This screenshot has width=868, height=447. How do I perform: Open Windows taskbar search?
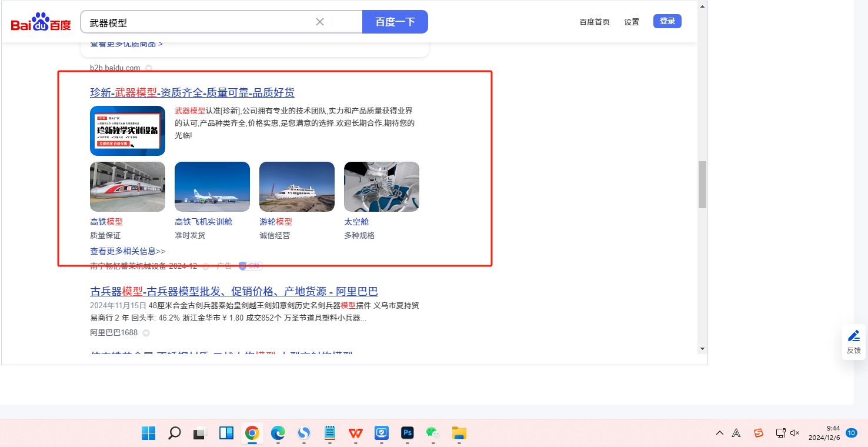tap(174, 433)
